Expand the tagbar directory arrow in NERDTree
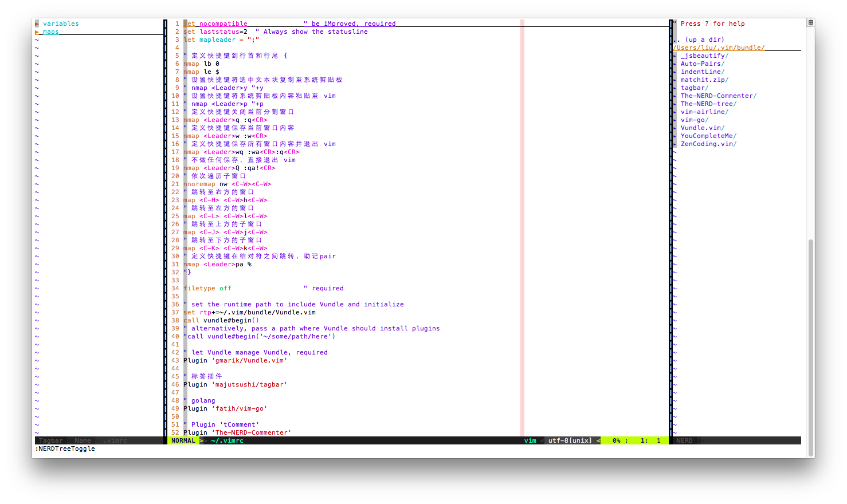This screenshot has width=847, height=504. [x=675, y=88]
